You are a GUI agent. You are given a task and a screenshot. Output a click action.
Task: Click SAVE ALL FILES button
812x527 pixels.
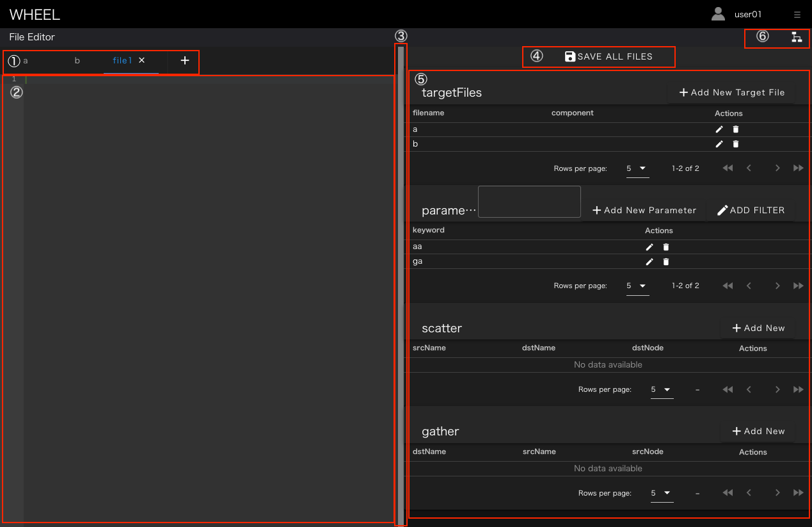[x=608, y=57]
